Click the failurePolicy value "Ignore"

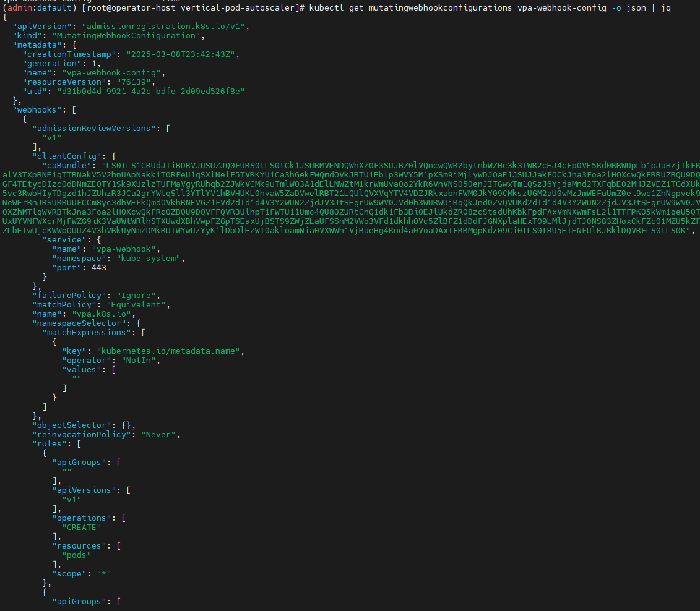[x=136, y=296]
